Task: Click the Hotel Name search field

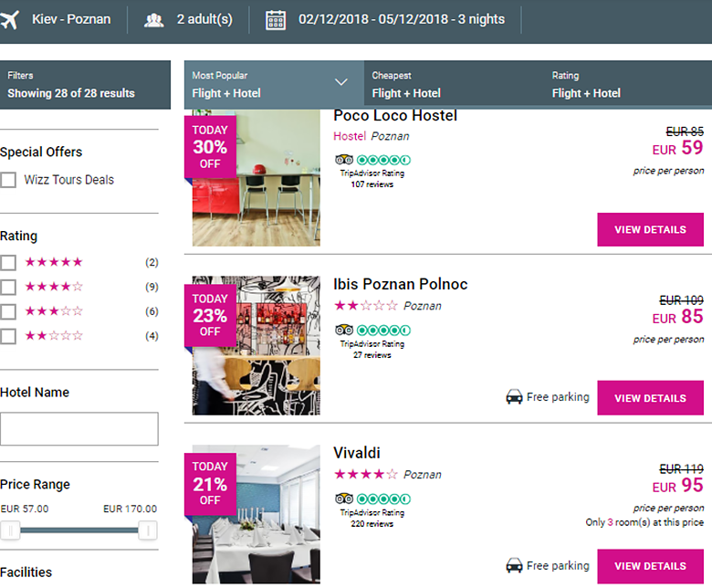Action: (x=79, y=429)
